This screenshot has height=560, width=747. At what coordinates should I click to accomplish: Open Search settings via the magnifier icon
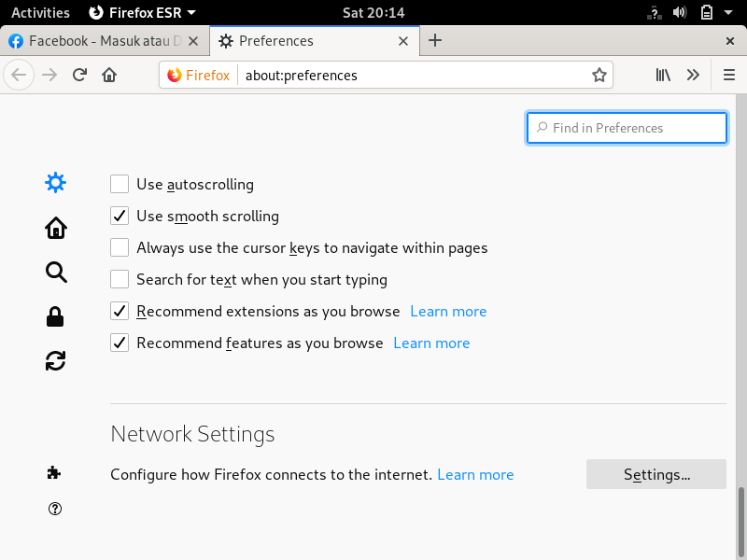click(x=55, y=272)
